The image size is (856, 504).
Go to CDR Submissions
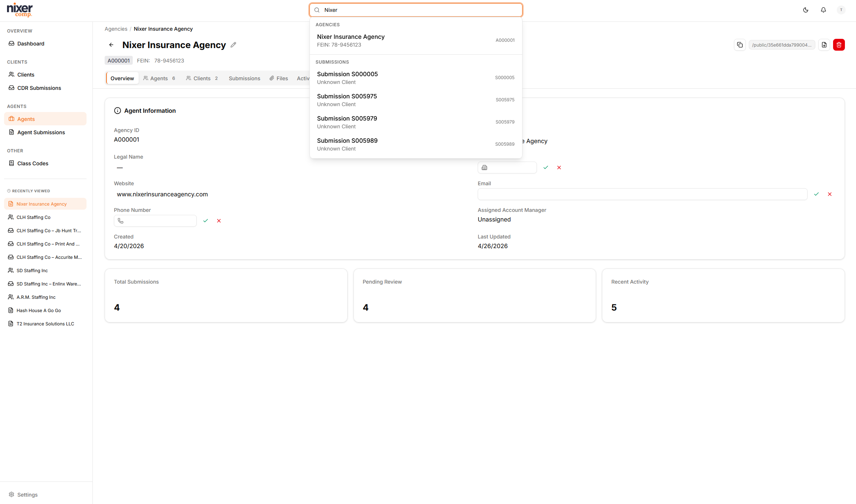(x=45, y=88)
